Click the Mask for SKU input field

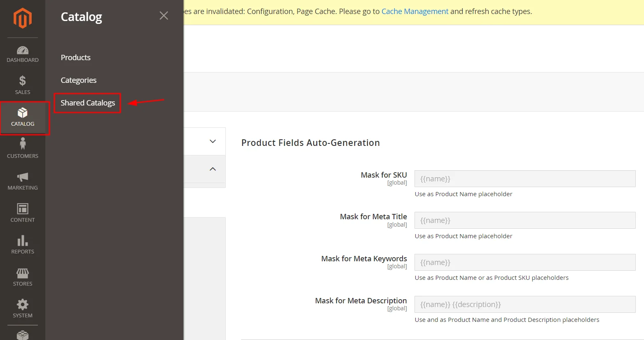[x=525, y=178]
